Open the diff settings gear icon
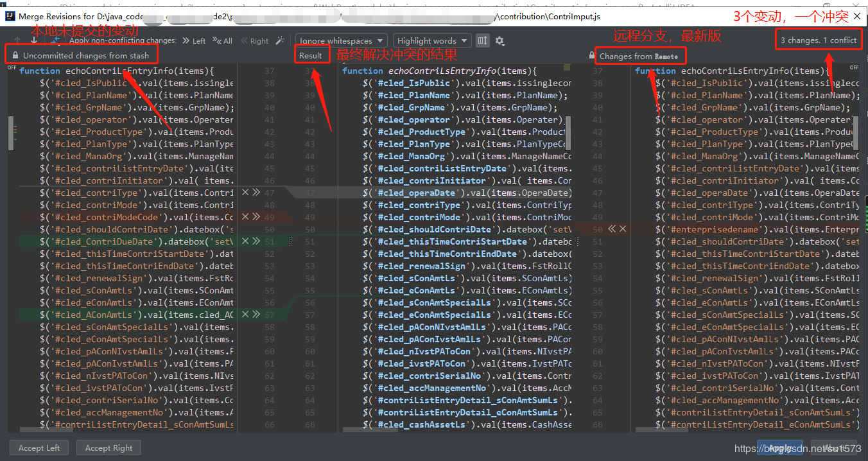Image resolution: width=868 pixels, height=461 pixels. (x=499, y=40)
